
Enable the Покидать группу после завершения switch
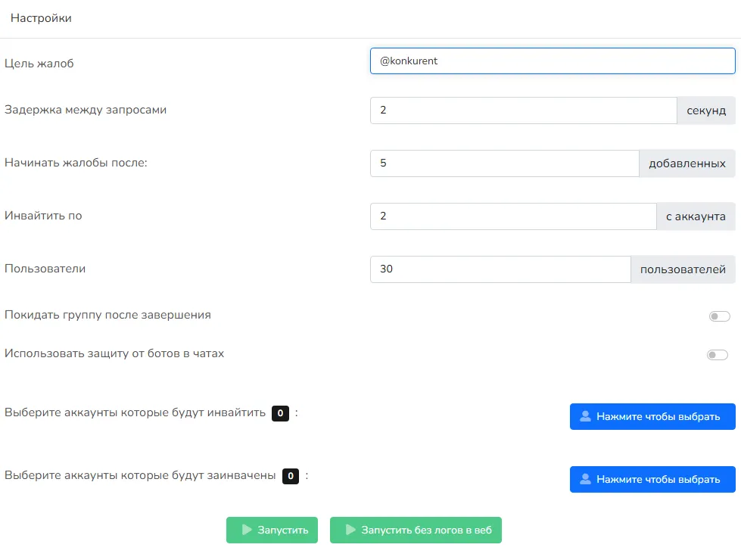(x=719, y=316)
